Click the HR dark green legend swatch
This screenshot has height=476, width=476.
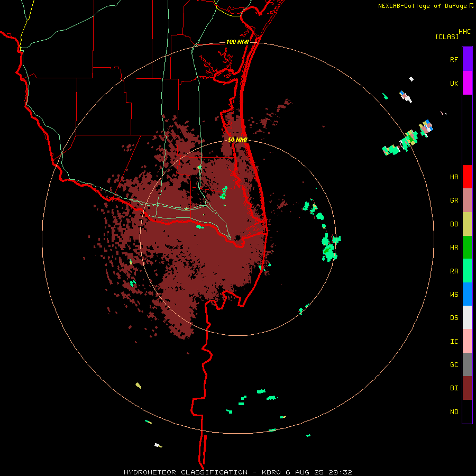tap(467, 248)
